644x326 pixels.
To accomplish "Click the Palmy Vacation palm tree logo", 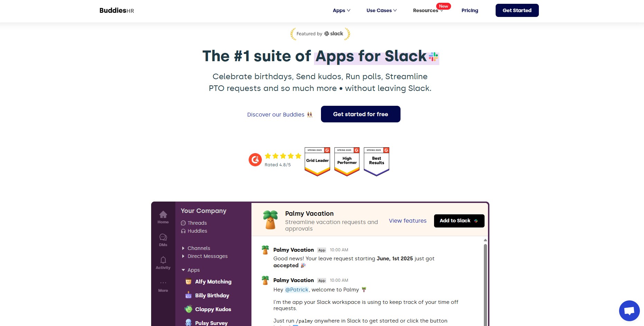I will [270, 220].
